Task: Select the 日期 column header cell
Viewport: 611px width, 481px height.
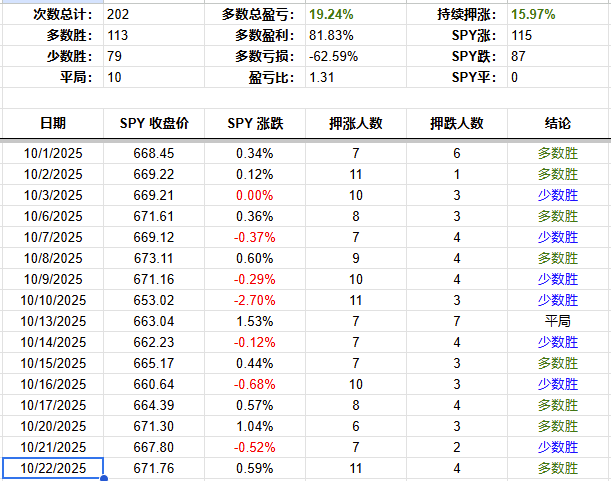Action: 53,123
